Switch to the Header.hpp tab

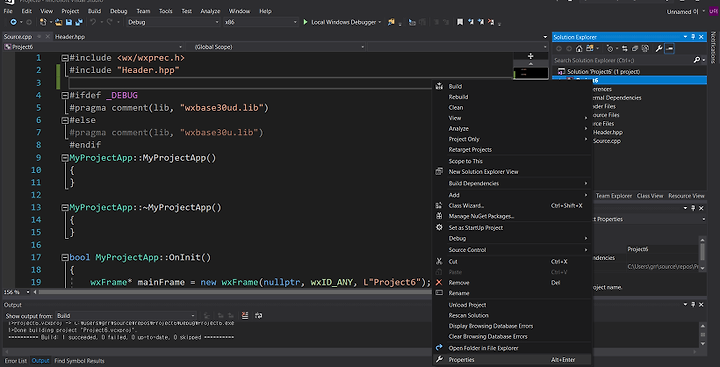pyautogui.click(x=70, y=37)
